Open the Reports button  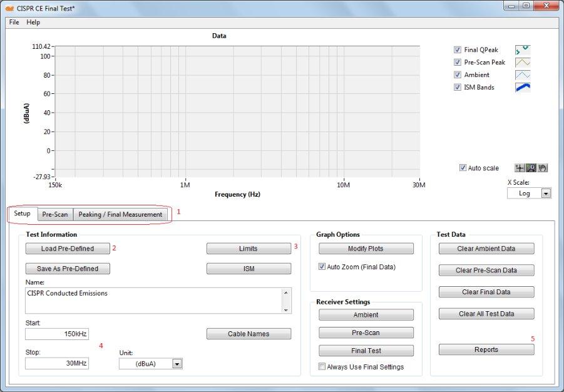pyautogui.click(x=486, y=350)
